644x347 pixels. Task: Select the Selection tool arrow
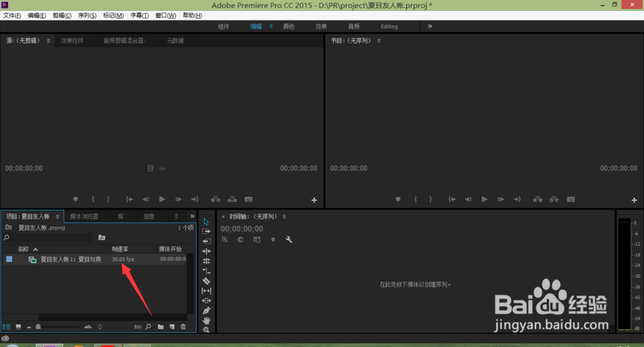point(206,221)
